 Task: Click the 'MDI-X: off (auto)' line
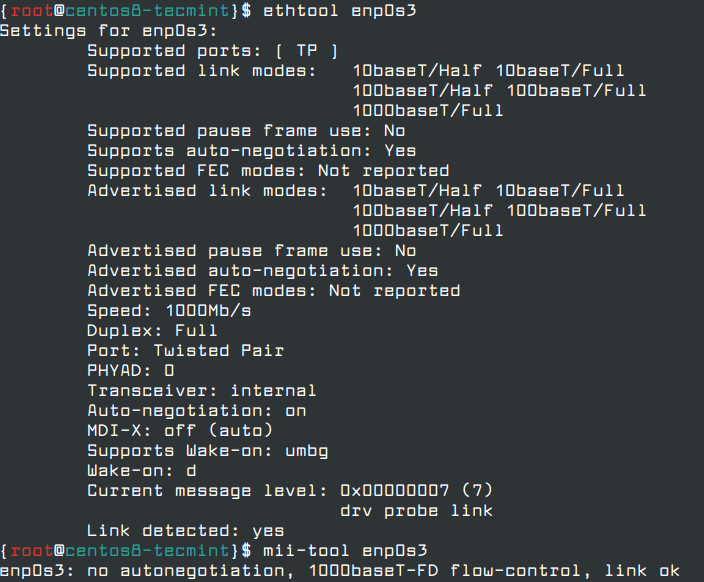pos(180,430)
